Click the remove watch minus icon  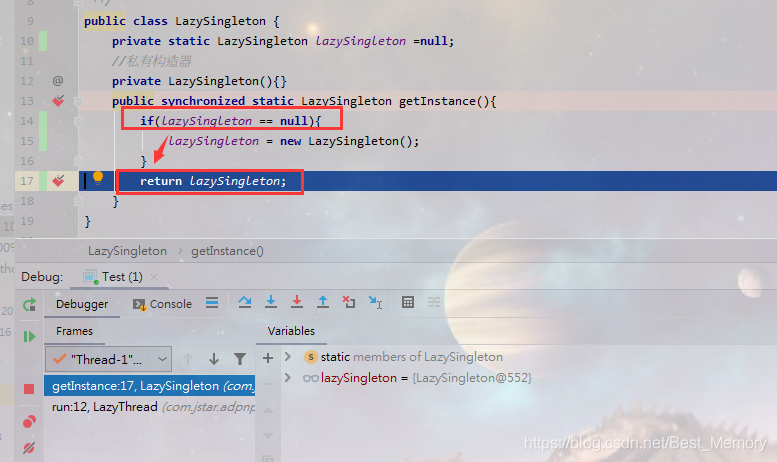pyautogui.click(x=268, y=384)
